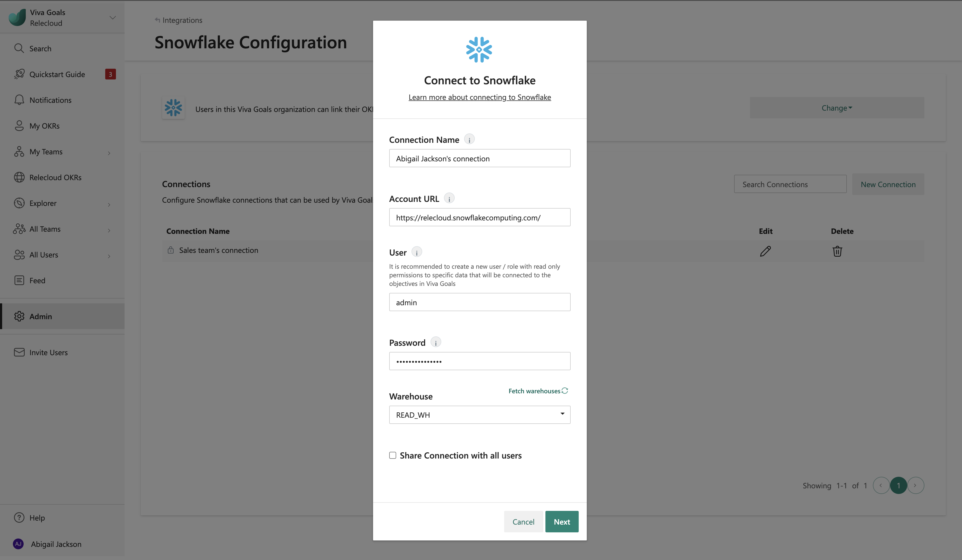
Task: Click the Connection Name info icon
Action: pyautogui.click(x=469, y=140)
